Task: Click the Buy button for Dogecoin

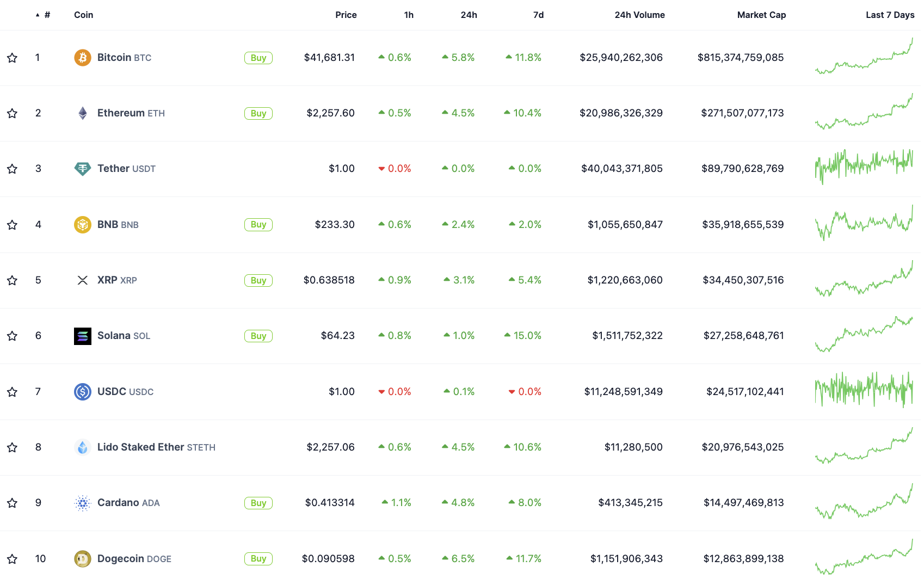Action: pos(258,559)
